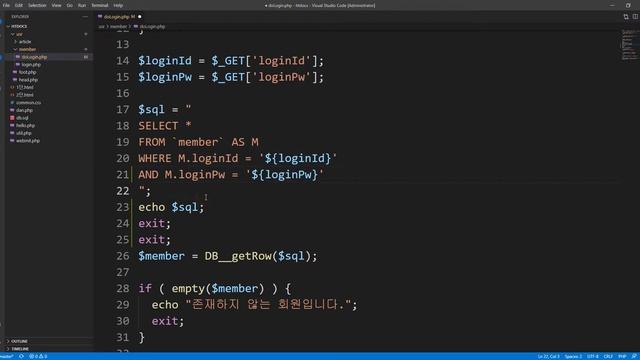Click the master git branch in status bar
The image size is (640, 360).
[7, 356]
